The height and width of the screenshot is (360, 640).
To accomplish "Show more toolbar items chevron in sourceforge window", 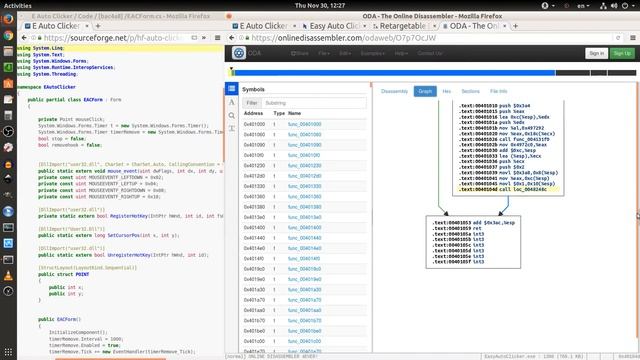I will 204,38.
